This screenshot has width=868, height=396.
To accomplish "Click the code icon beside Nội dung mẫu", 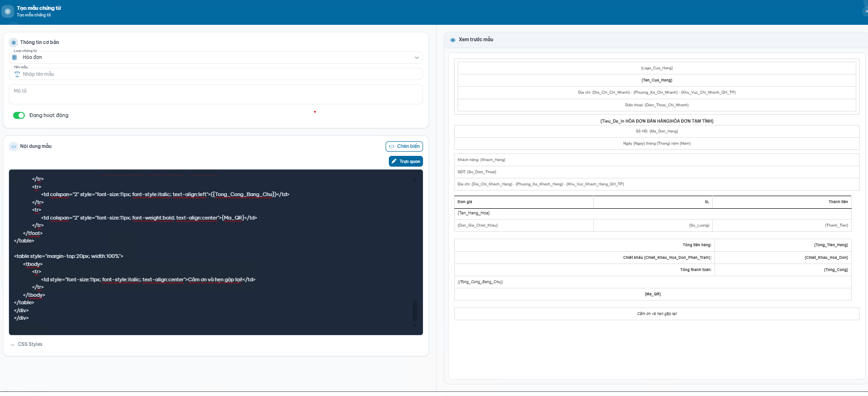I will [x=14, y=147].
